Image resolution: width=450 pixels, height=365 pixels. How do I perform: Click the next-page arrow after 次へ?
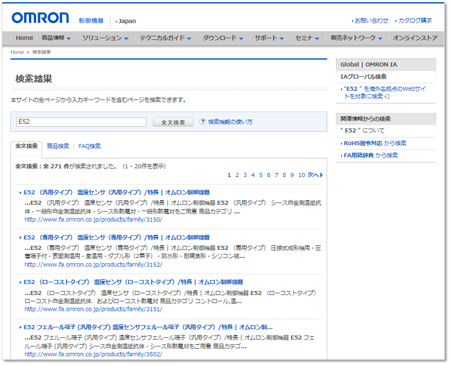point(321,175)
